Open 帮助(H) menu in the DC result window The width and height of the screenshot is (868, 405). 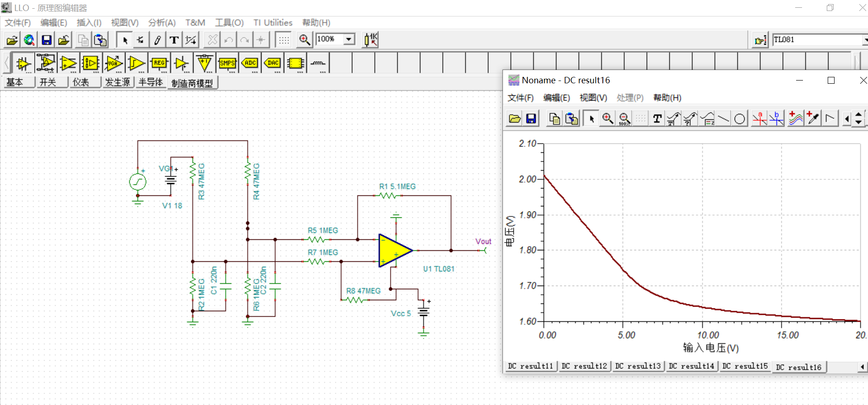point(667,97)
